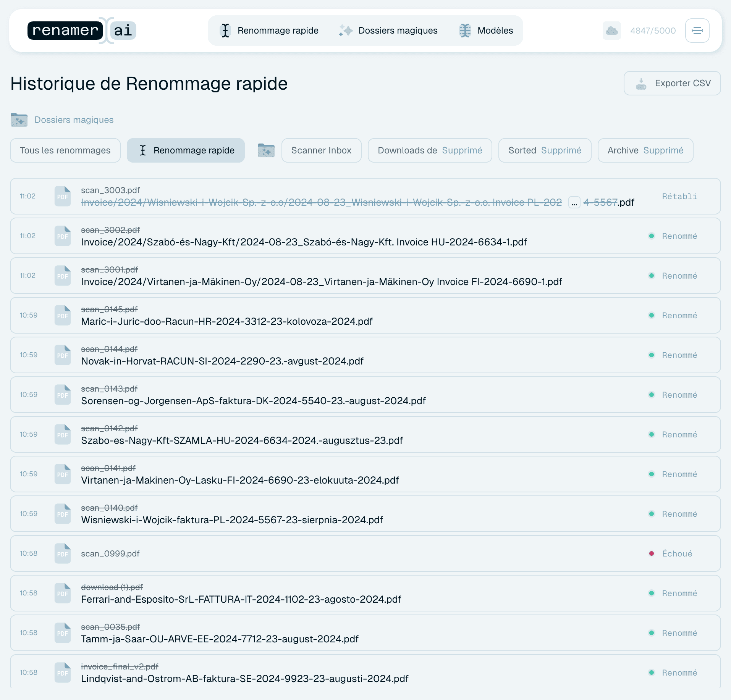Image resolution: width=731 pixels, height=700 pixels.
Task: Click the Exporter CSV download icon
Action: (641, 84)
